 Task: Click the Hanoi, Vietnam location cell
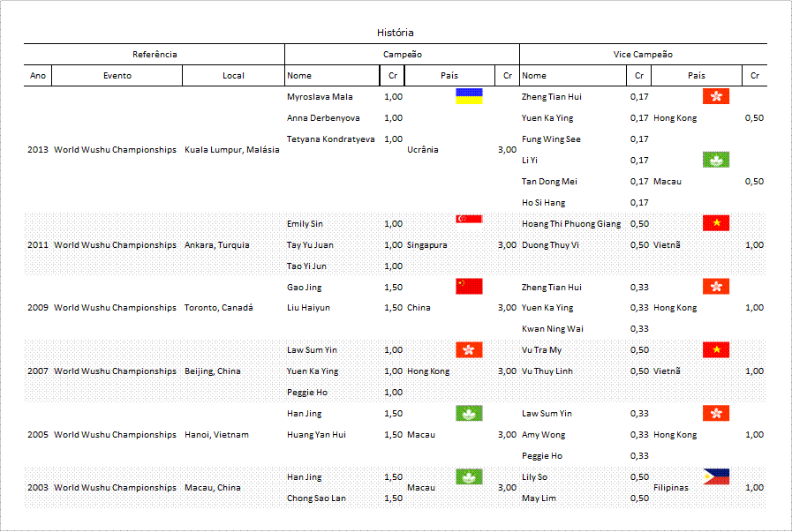coord(216,435)
